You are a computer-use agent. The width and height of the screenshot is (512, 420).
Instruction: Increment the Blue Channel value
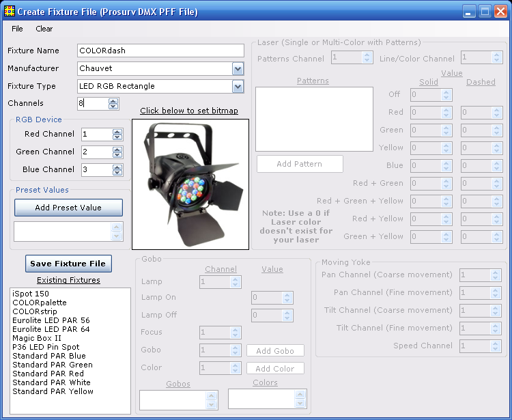click(117, 167)
